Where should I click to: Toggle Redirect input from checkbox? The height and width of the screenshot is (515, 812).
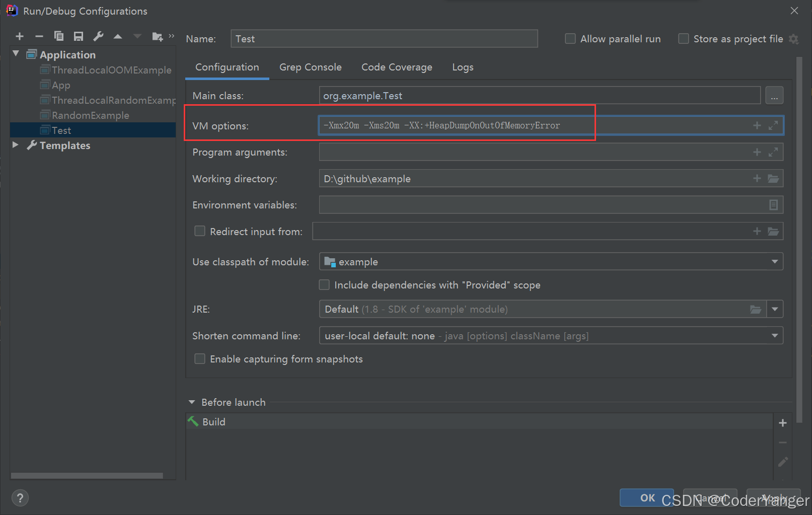[x=200, y=231]
